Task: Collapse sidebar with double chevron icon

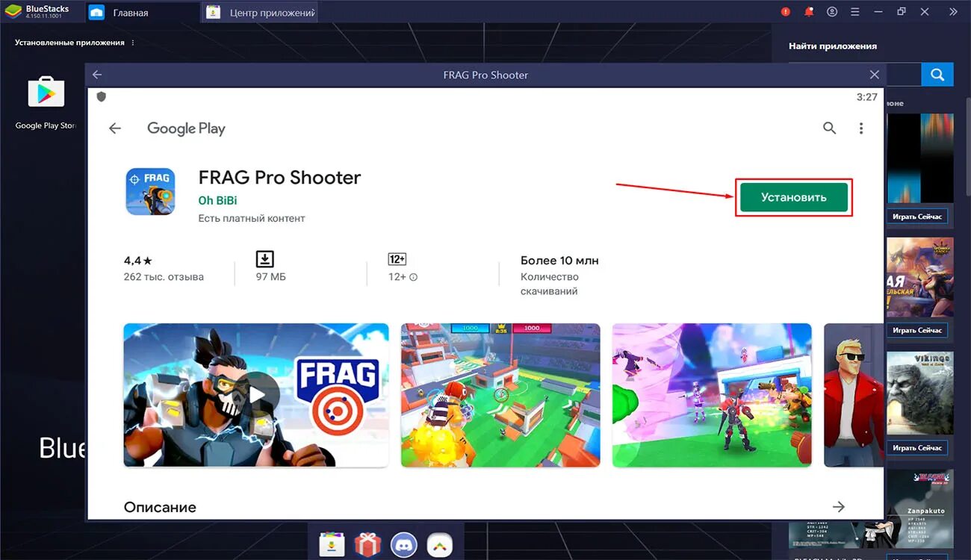Action: (x=953, y=12)
